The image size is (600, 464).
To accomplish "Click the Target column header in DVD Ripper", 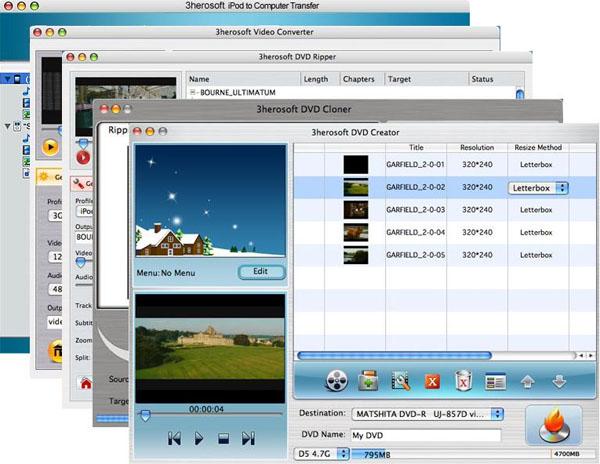I will coord(426,79).
